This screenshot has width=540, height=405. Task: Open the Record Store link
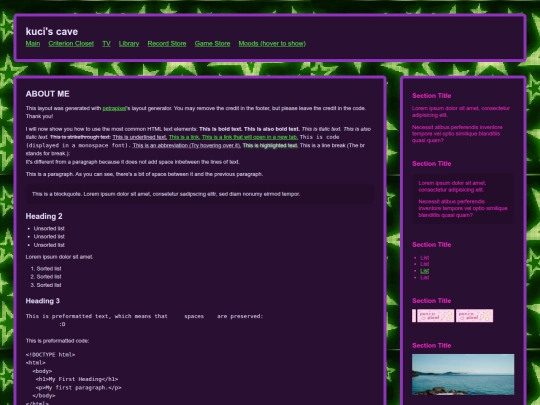167,43
